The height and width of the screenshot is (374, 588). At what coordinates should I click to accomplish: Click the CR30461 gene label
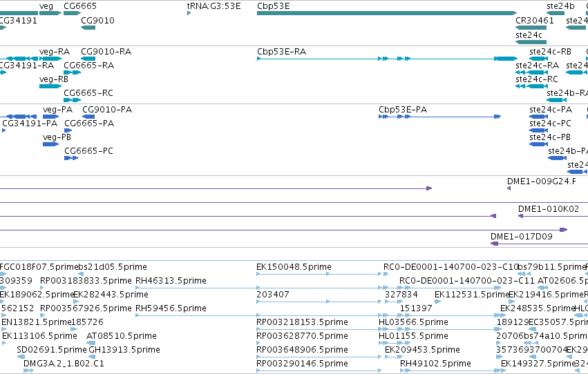pos(534,21)
